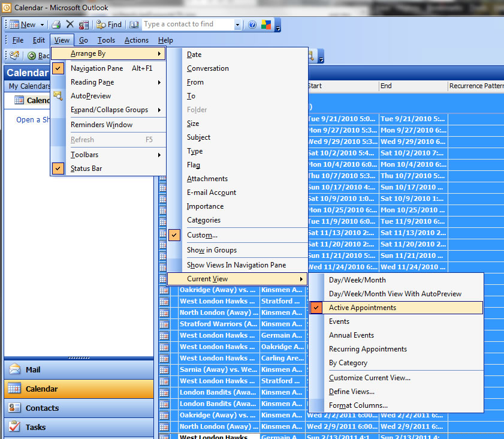Expand the Reading Pane submenu
Viewport: 504px width, 439px height.
pyautogui.click(x=108, y=82)
